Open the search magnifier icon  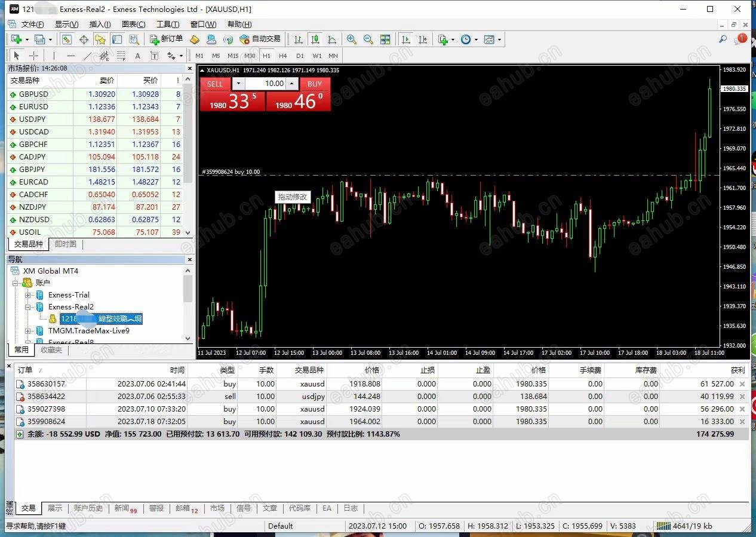coord(723,39)
